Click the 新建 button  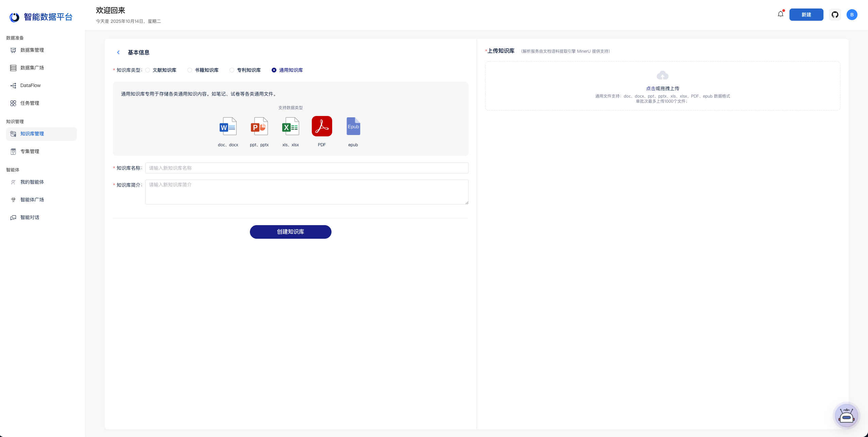pos(806,15)
